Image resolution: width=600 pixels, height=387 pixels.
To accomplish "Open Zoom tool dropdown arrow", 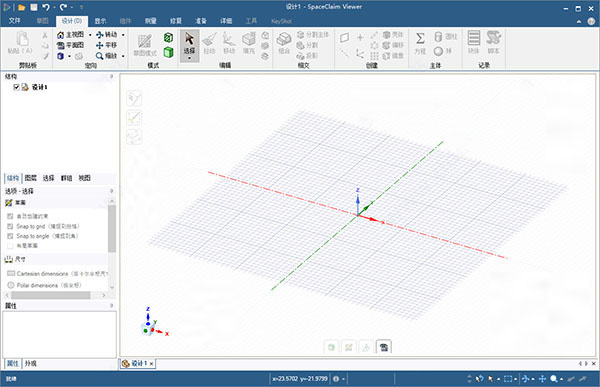I will pyautogui.click(x=123, y=56).
